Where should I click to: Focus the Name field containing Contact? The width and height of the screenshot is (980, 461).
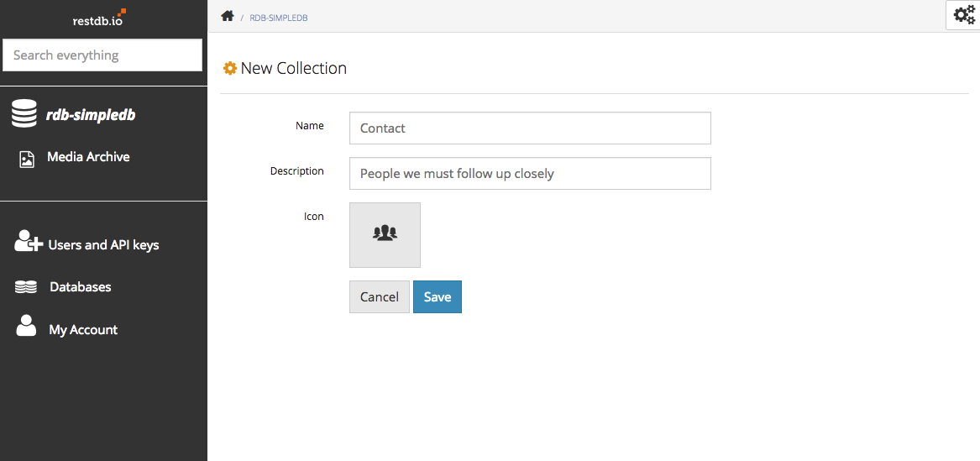click(530, 128)
